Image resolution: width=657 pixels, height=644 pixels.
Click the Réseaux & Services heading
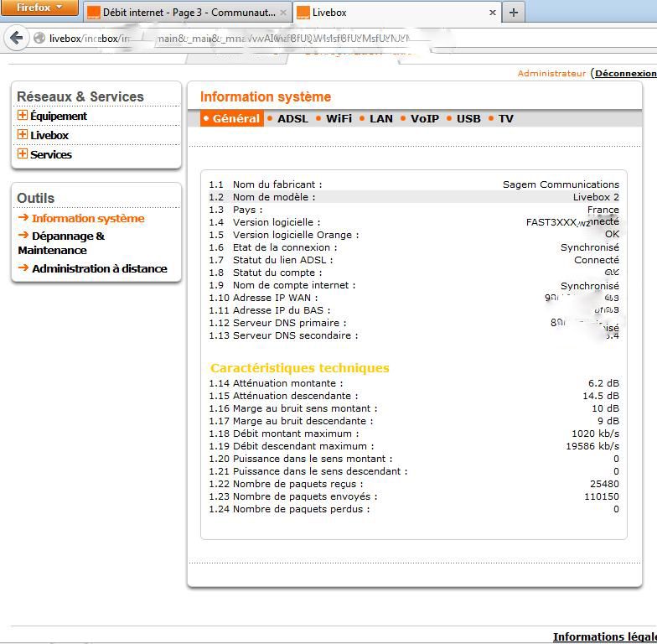pos(80,97)
